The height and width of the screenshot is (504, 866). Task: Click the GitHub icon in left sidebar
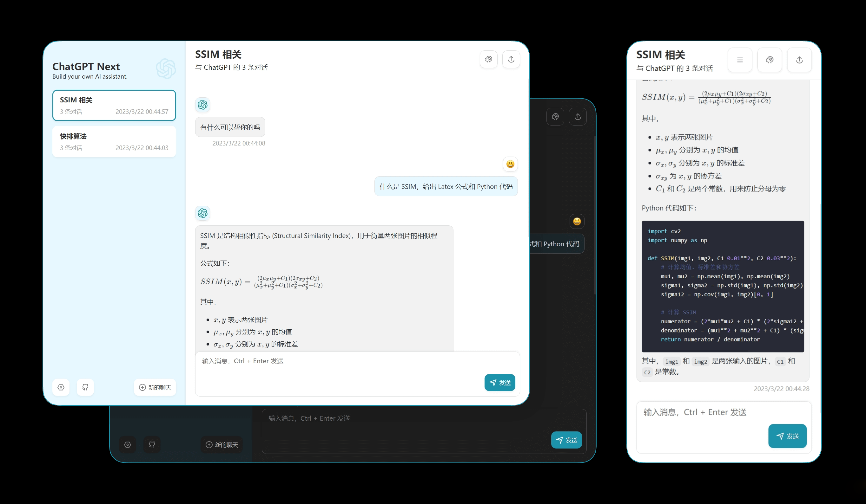pyautogui.click(x=84, y=387)
